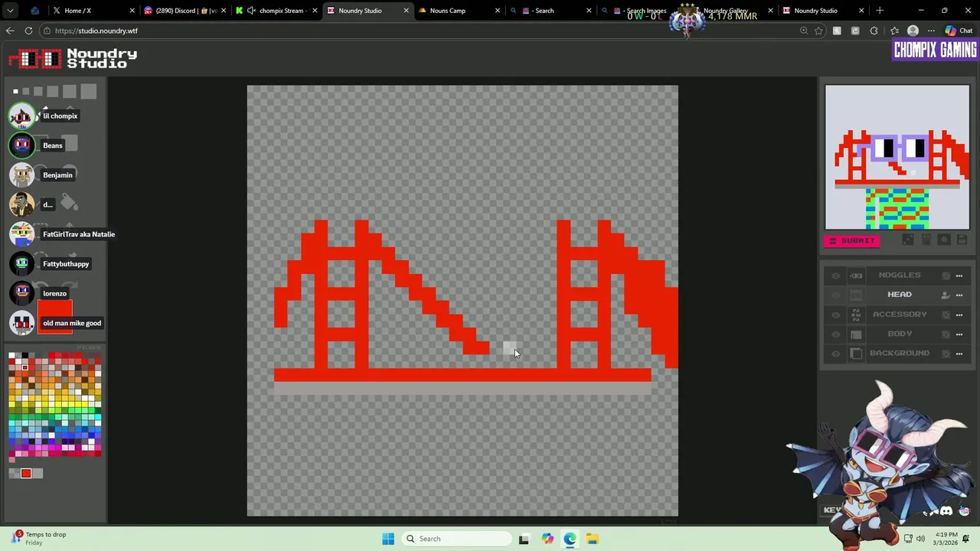Open Microsoft Edge from taskbar
The height and width of the screenshot is (551, 980).
tap(570, 539)
